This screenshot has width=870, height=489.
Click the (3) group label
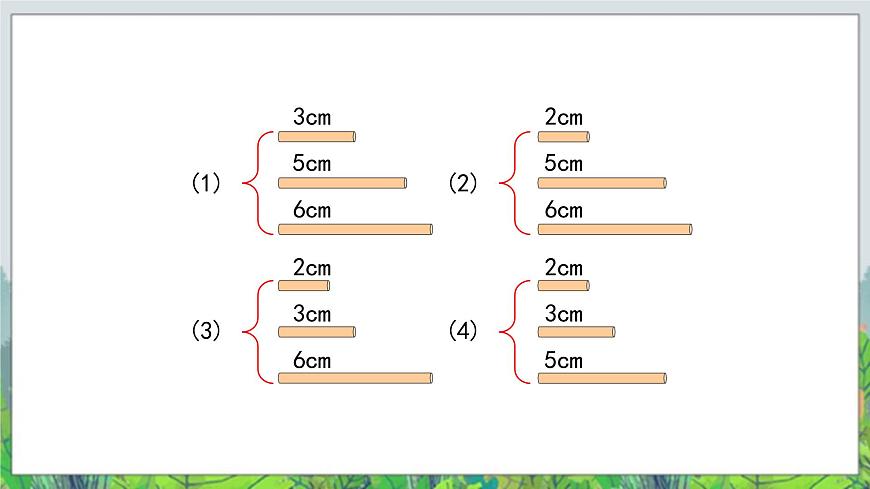tap(206, 331)
